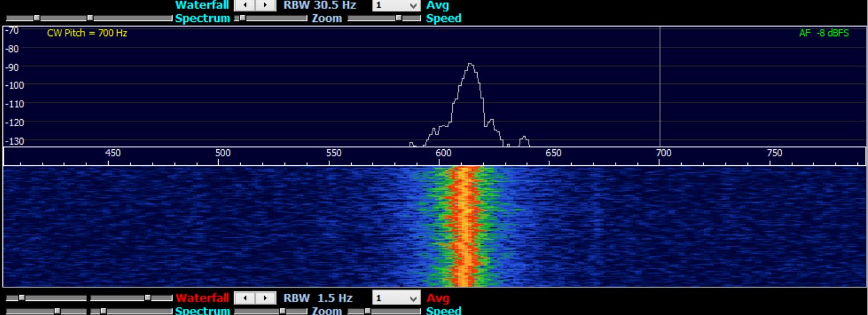
Task: Click right arrow beside top RBW 30.5 Hz
Action: tap(266, 5)
